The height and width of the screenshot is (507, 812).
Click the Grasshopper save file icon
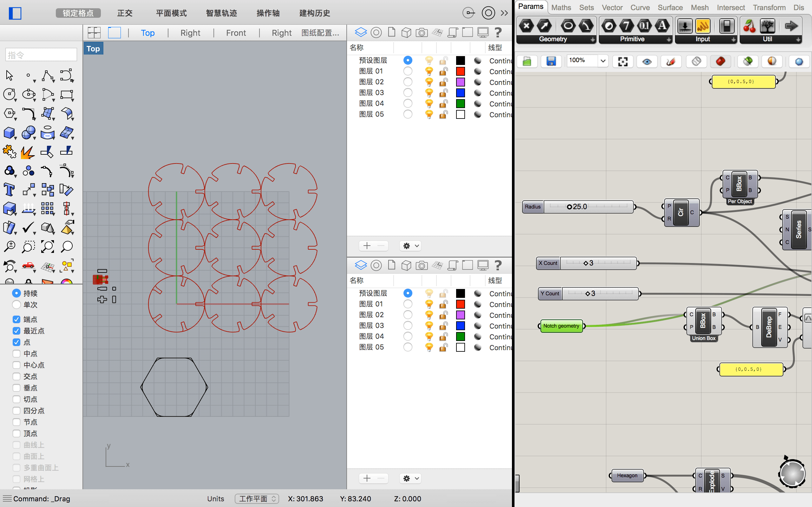(x=551, y=61)
